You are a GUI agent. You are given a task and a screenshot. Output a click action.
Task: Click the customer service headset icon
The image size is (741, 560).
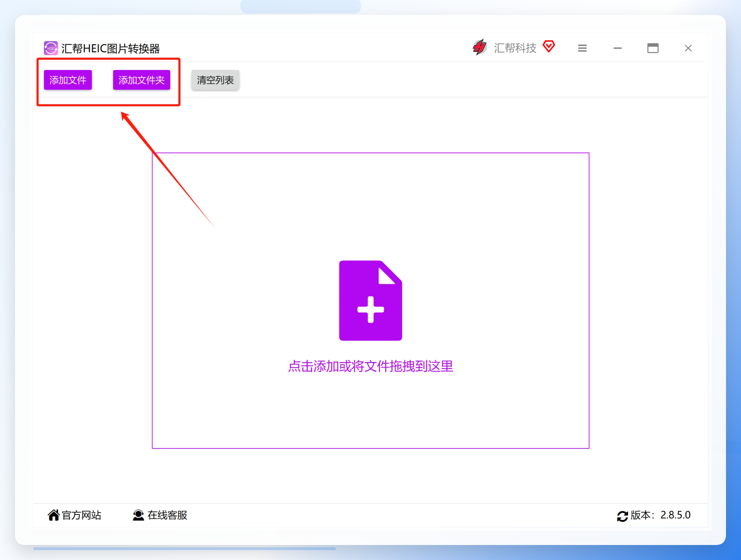pyautogui.click(x=138, y=515)
